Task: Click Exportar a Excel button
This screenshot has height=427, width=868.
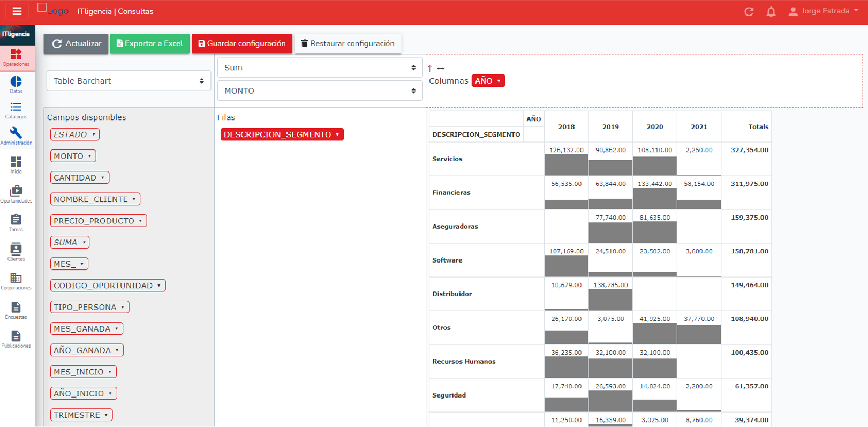Action: click(149, 43)
